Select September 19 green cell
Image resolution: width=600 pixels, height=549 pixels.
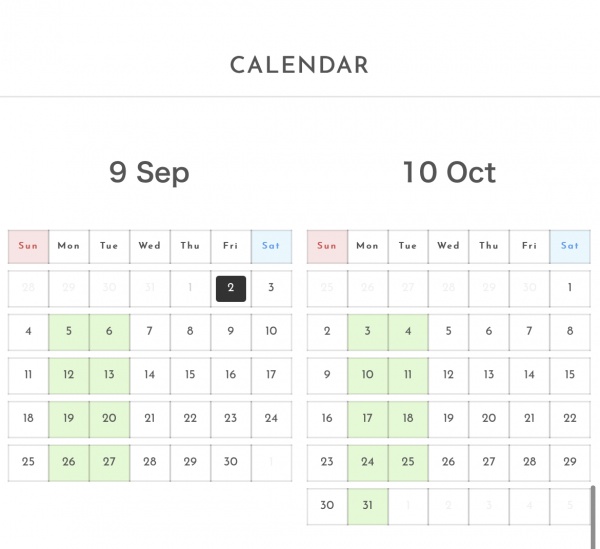pos(69,418)
